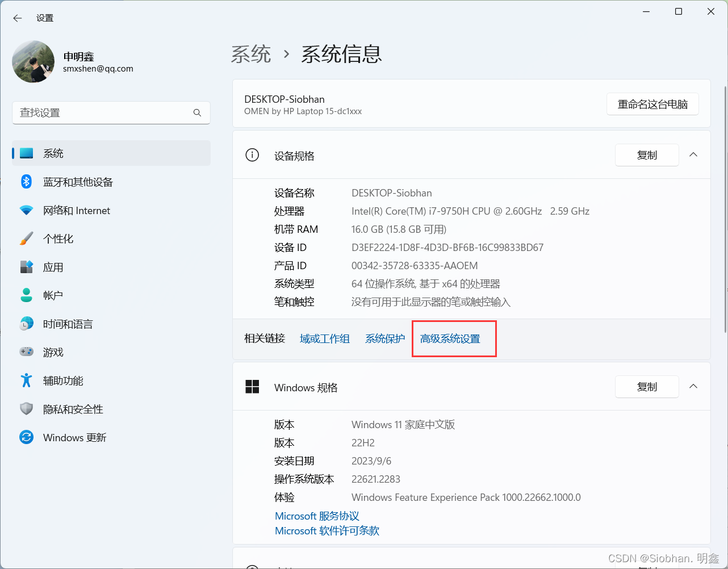728x569 pixels.
Task: Open 时间和语言 settings page
Action: click(68, 324)
